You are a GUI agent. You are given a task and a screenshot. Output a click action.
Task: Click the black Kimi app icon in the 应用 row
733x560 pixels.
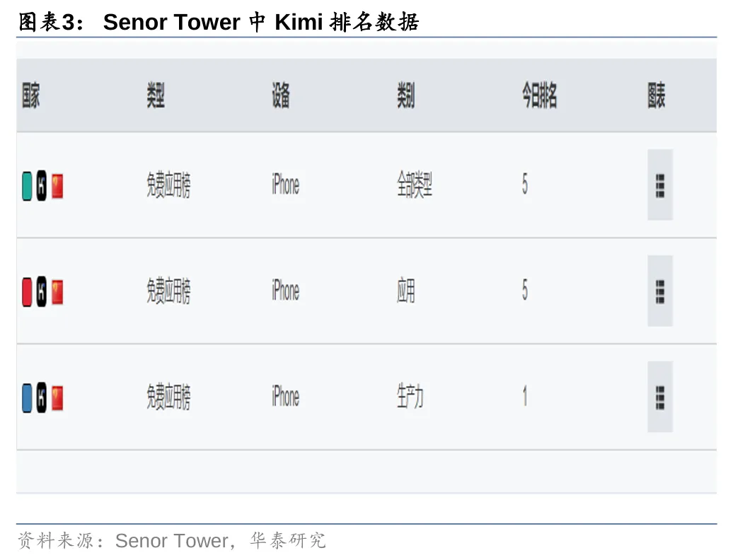[x=42, y=291]
